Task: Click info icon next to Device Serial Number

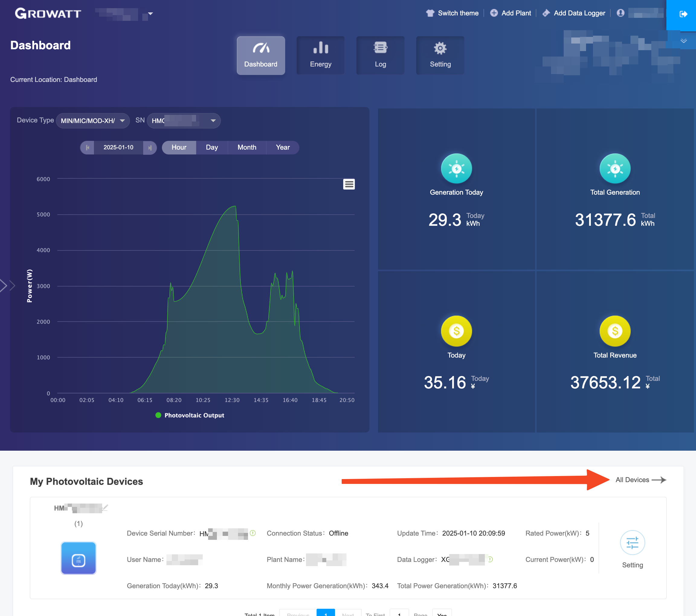Action: tap(253, 533)
